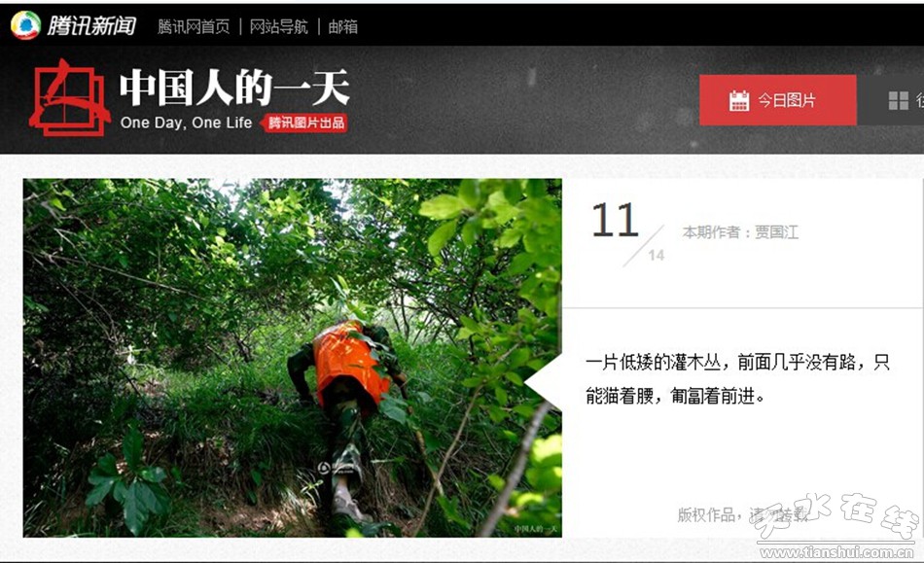Open the main forest hiking photo
The image size is (924, 563).
pos(293,358)
